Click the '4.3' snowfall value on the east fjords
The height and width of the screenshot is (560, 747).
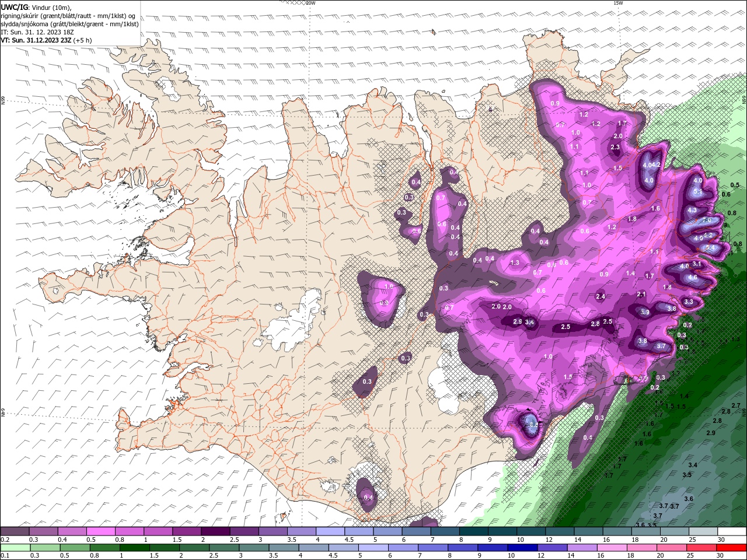point(692,211)
